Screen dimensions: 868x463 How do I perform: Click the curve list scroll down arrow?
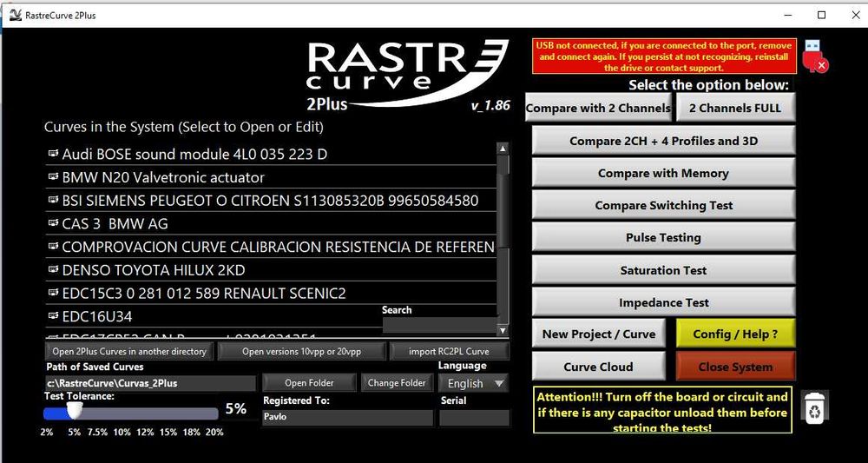503,331
